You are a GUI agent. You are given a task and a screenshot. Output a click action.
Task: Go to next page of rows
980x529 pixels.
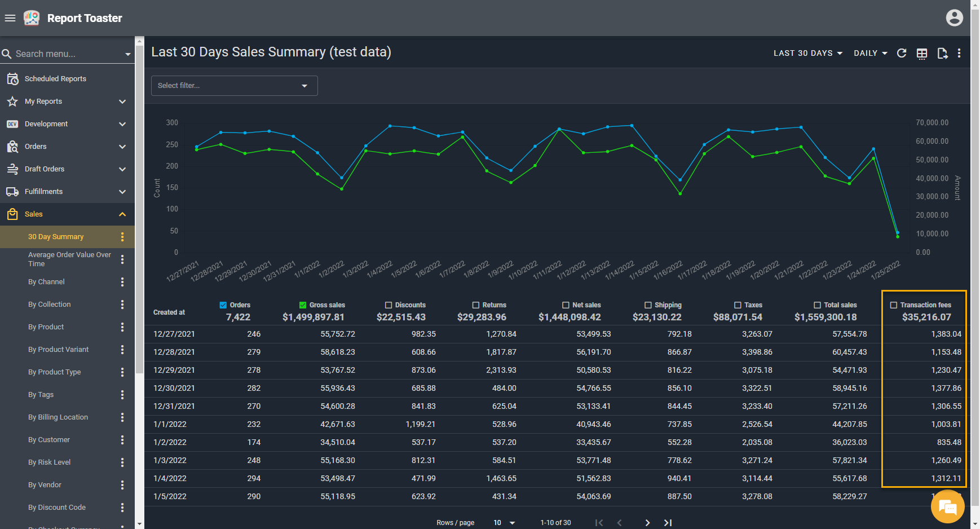[x=647, y=523]
